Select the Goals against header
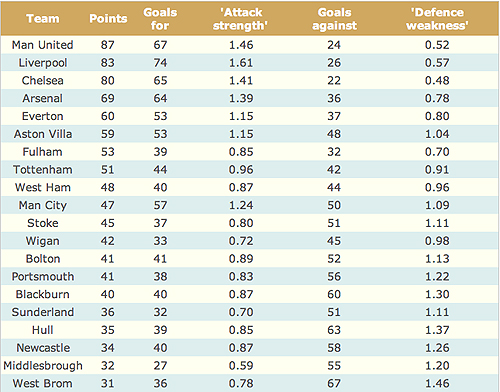Image resolution: width=500 pixels, height=392 pixels. [334, 19]
